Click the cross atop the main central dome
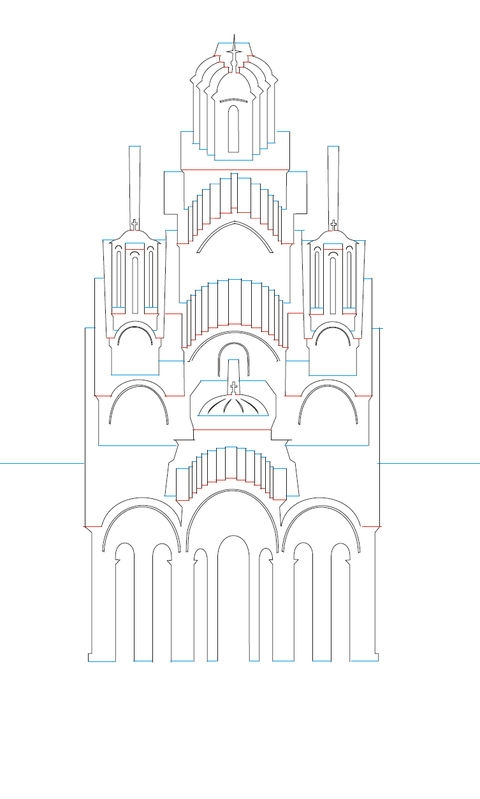This screenshot has width=480, height=799. (234, 54)
